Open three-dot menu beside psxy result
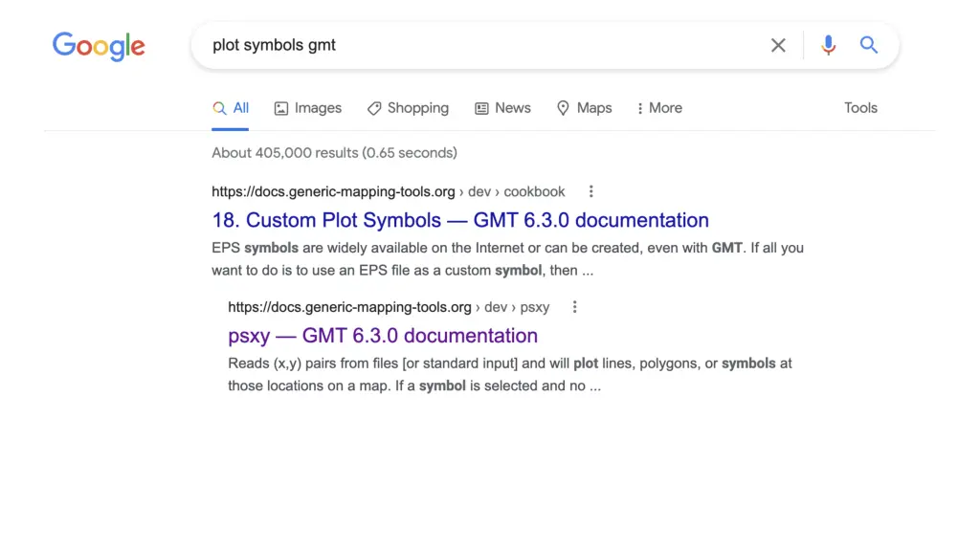 coord(574,307)
